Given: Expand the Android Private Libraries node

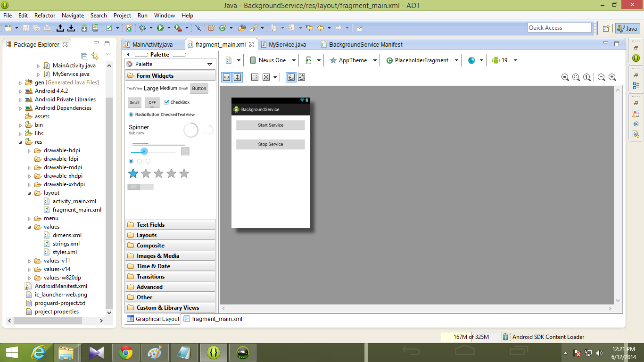Looking at the screenshot, I should tap(21, 99).
